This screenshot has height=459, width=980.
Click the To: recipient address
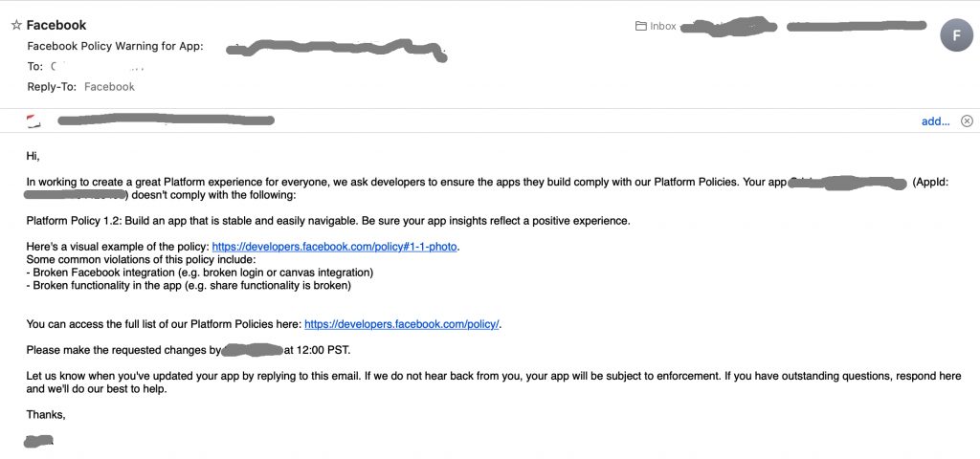(99, 66)
